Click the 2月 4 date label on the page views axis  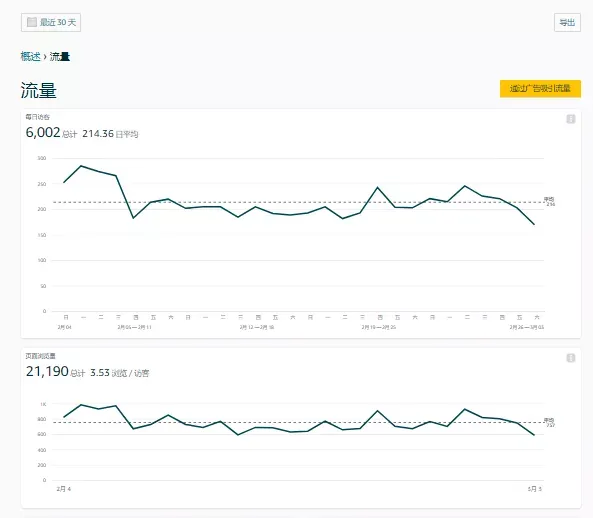click(64, 489)
